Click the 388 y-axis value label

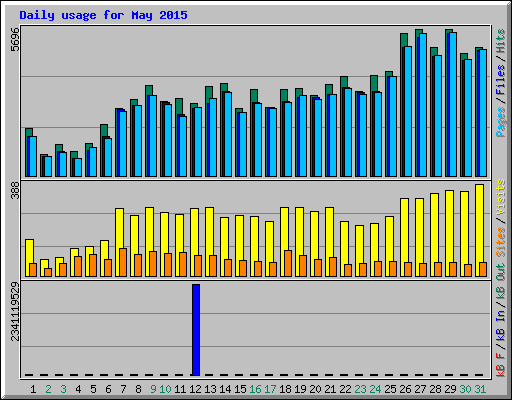tap(15, 191)
